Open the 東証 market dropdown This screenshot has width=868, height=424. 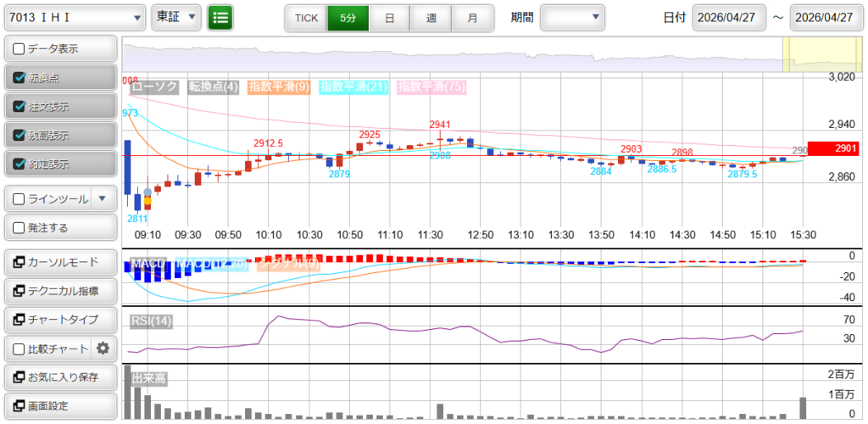point(176,17)
